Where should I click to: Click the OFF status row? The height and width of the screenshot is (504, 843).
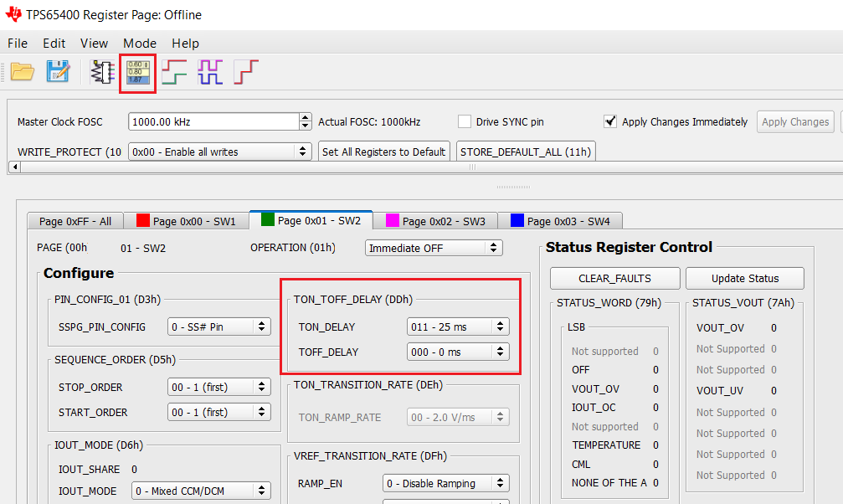pos(615,370)
